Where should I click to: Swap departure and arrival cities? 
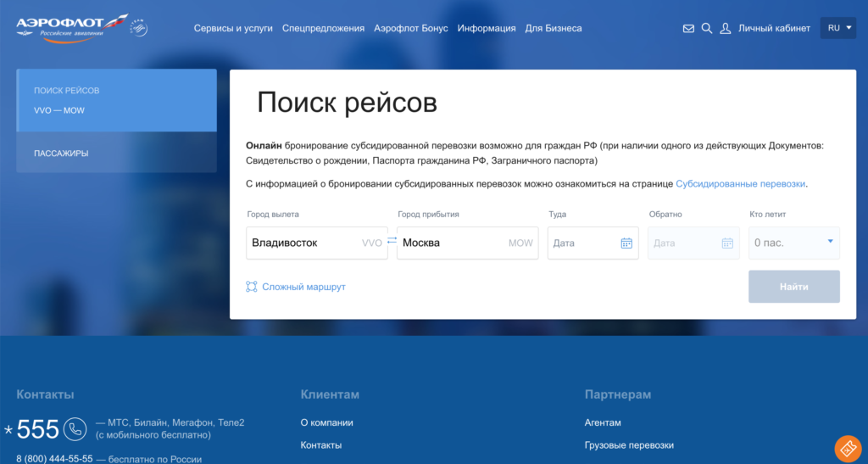(392, 240)
